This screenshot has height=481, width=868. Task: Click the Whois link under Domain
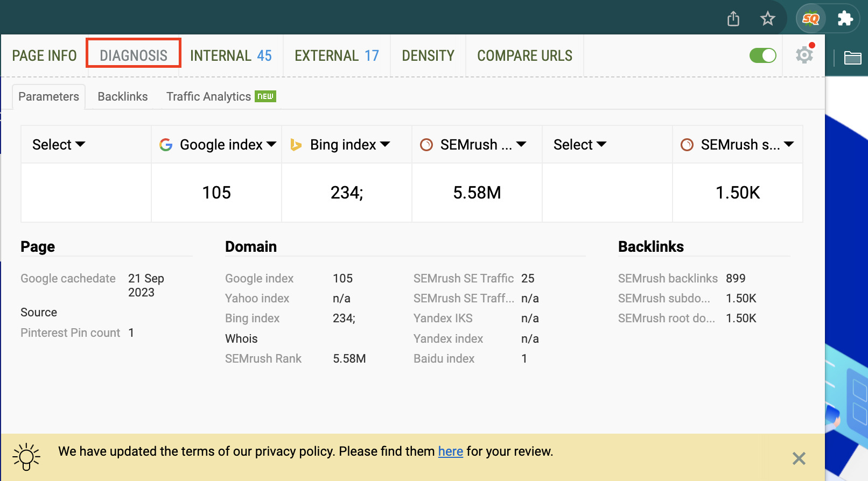point(241,338)
